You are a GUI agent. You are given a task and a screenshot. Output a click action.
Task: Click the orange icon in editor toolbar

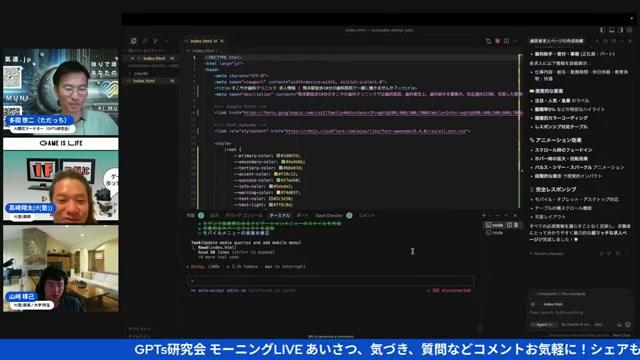pyautogui.click(x=498, y=41)
